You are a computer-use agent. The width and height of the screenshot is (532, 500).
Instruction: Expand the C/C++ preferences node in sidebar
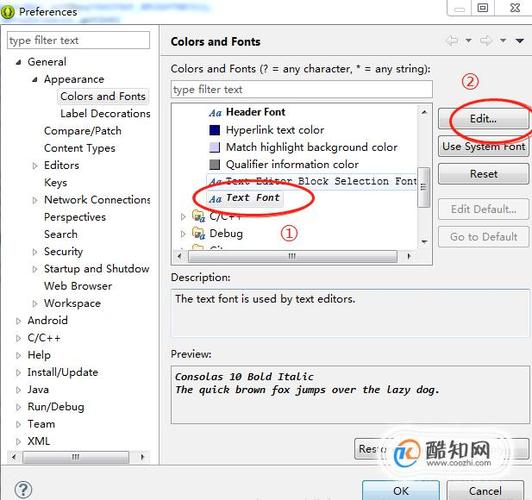point(18,338)
